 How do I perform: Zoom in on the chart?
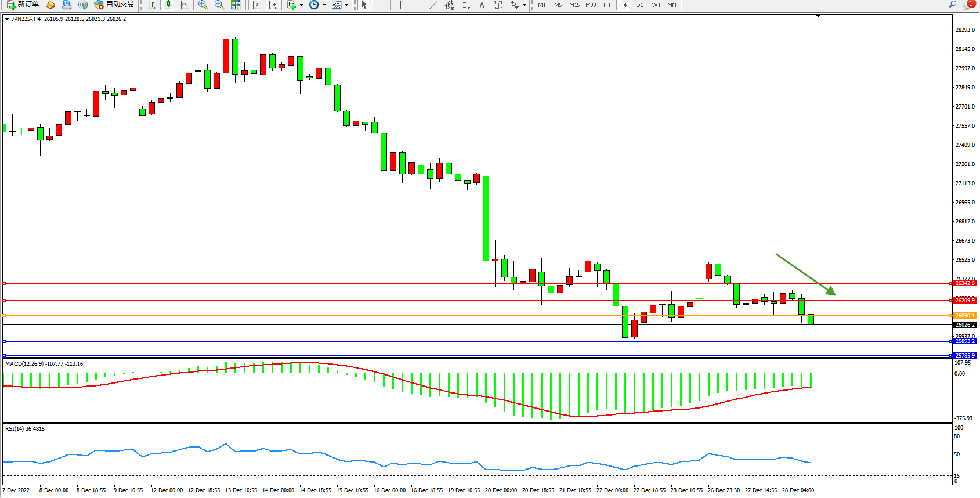pyautogui.click(x=203, y=5)
